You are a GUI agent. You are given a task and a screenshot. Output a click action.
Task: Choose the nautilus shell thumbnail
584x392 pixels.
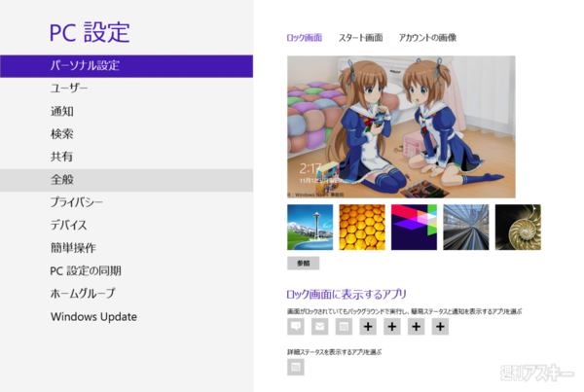click(x=518, y=227)
